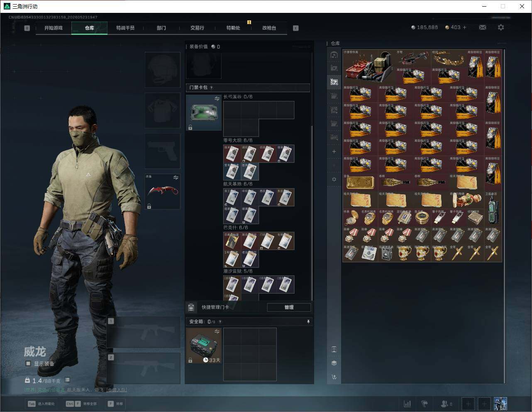Click the empty body armor slot
The width and height of the screenshot is (532, 412).
point(162,110)
